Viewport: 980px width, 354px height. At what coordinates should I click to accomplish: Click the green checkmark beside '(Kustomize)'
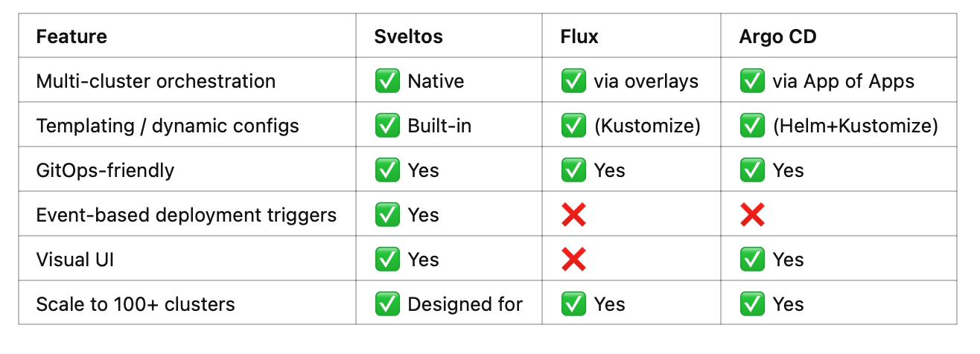pyautogui.click(x=573, y=126)
